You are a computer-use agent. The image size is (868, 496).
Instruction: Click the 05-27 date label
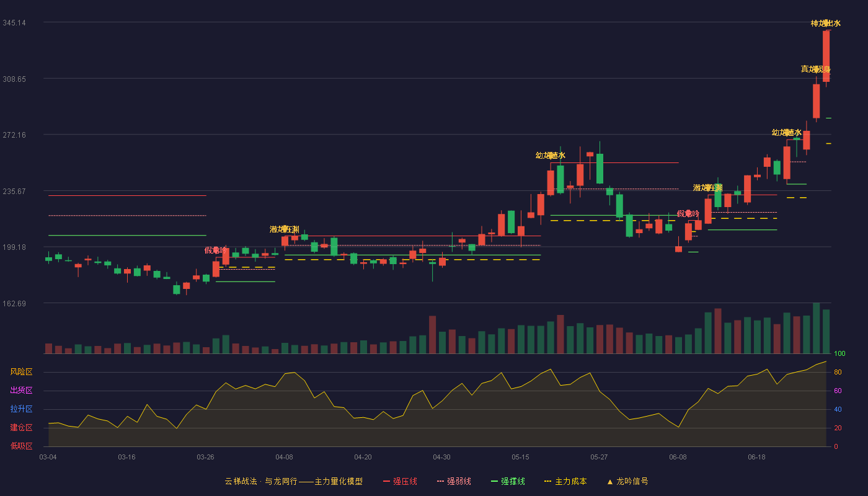click(599, 457)
